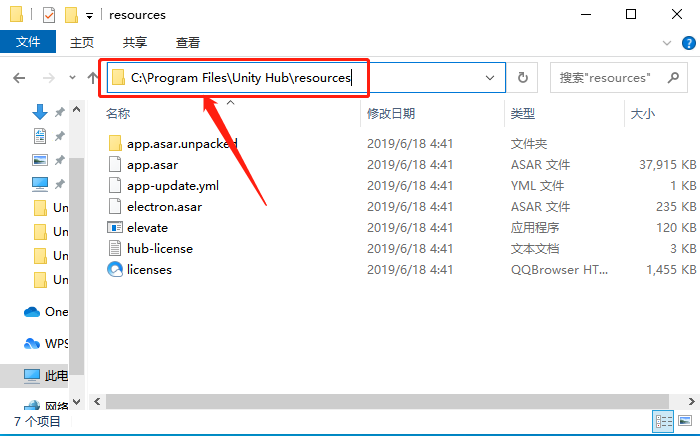Click the horizontal scrollbar right arrow
This screenshot has height=436, width=700.
tap(692, 401)
